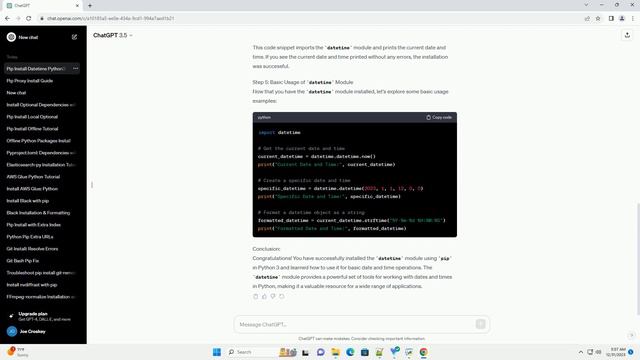Click the page vertical scrollbar

(x=637, y=259)
